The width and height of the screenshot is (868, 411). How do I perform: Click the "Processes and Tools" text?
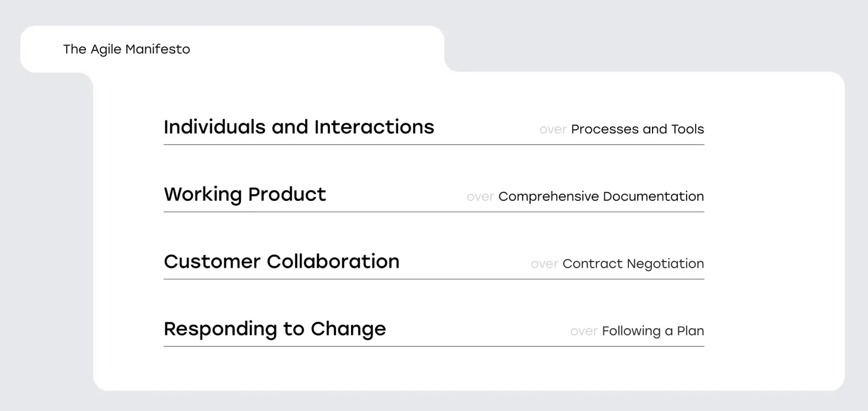pyautogui.click(x=637, y=129)
